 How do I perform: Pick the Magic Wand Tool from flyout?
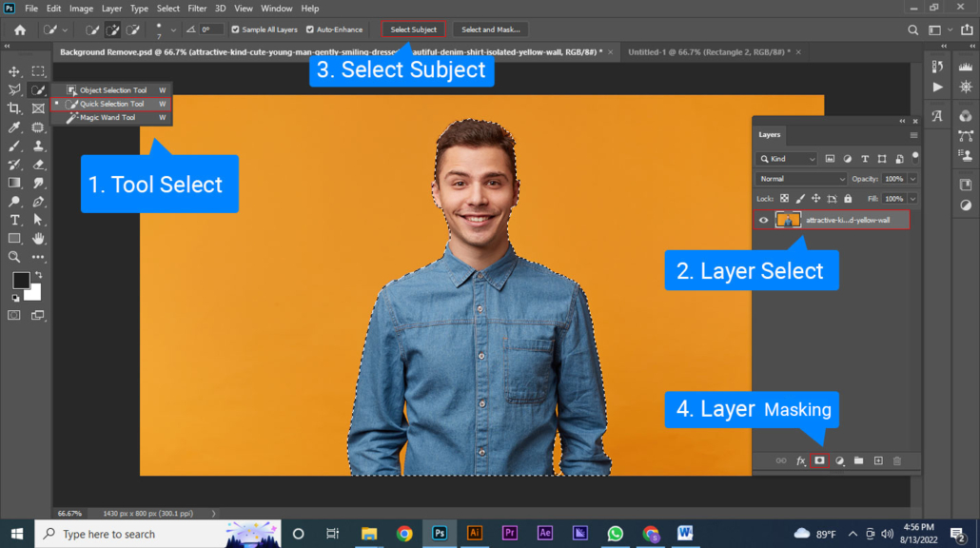point(107,118)
